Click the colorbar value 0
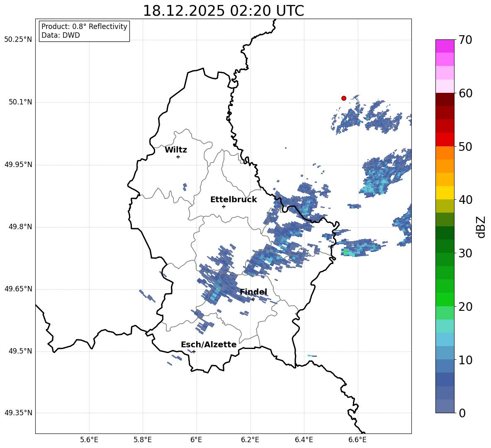 coord(462,413)
